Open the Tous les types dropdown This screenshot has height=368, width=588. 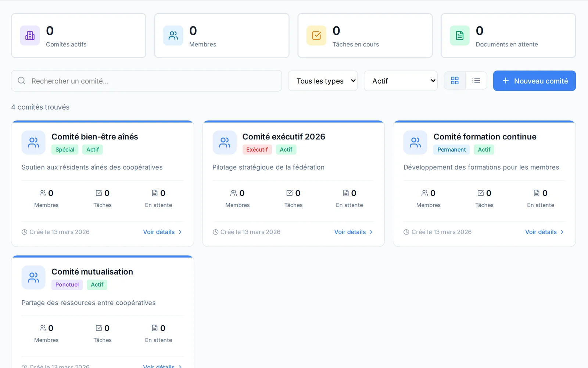click(323, 81)
